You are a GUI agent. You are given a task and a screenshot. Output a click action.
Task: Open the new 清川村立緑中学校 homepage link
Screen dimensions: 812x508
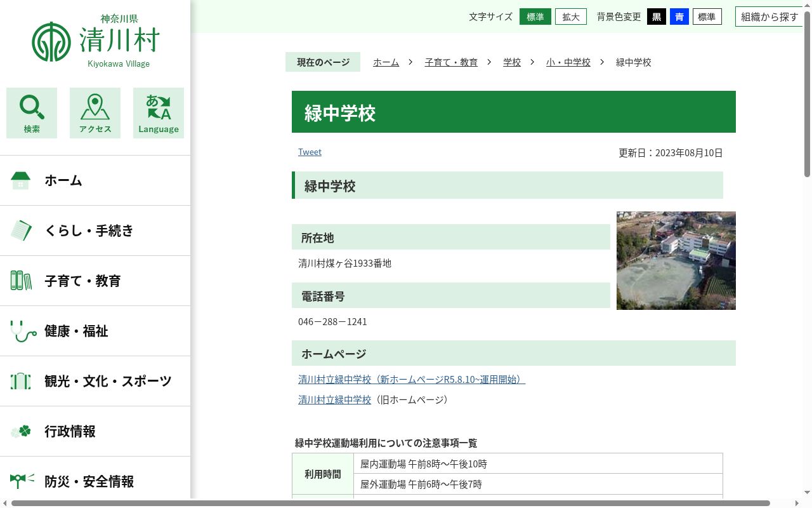(x=412, y=380)
